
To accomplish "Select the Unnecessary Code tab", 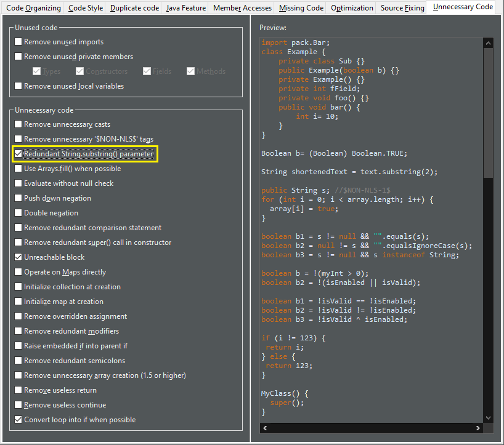I will click(x=463, y=7).
